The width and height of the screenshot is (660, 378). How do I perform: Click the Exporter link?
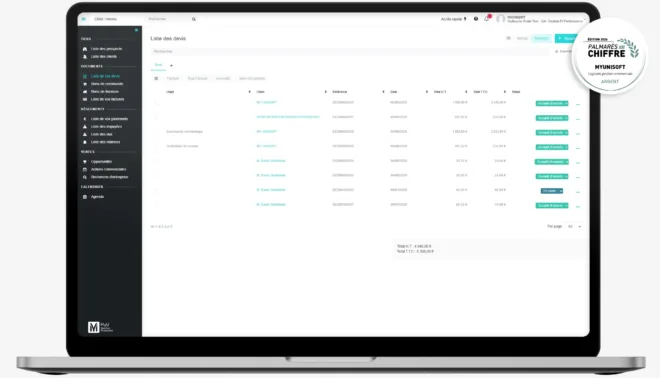563,51
